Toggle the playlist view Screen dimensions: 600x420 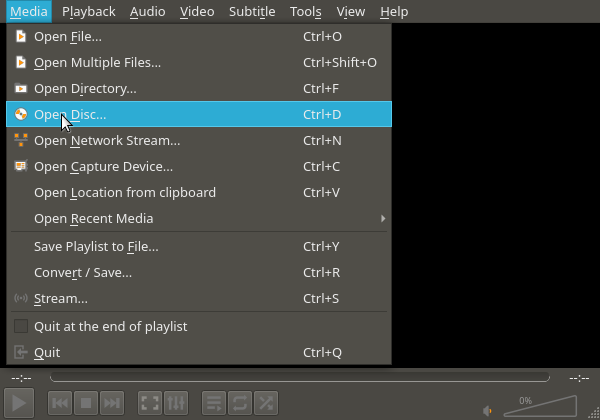click(213, 403)
